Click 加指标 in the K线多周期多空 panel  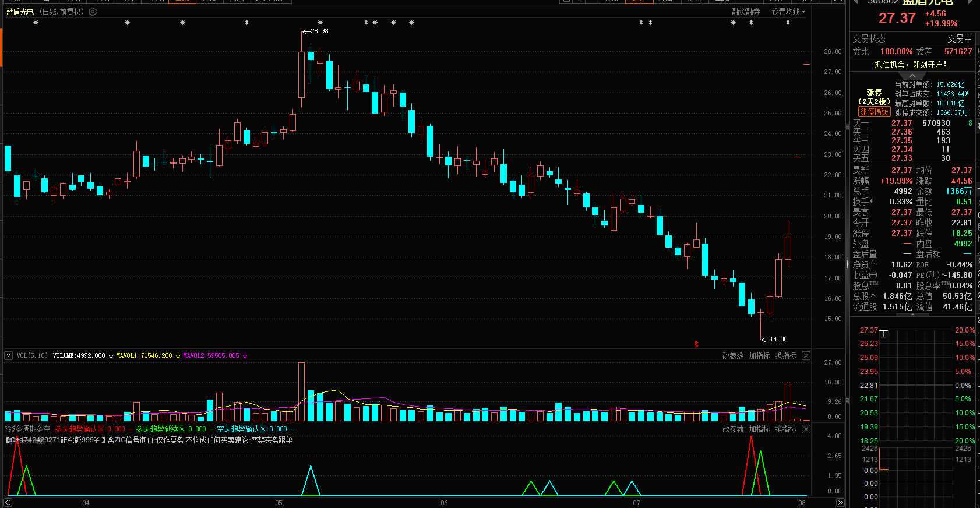759,429
